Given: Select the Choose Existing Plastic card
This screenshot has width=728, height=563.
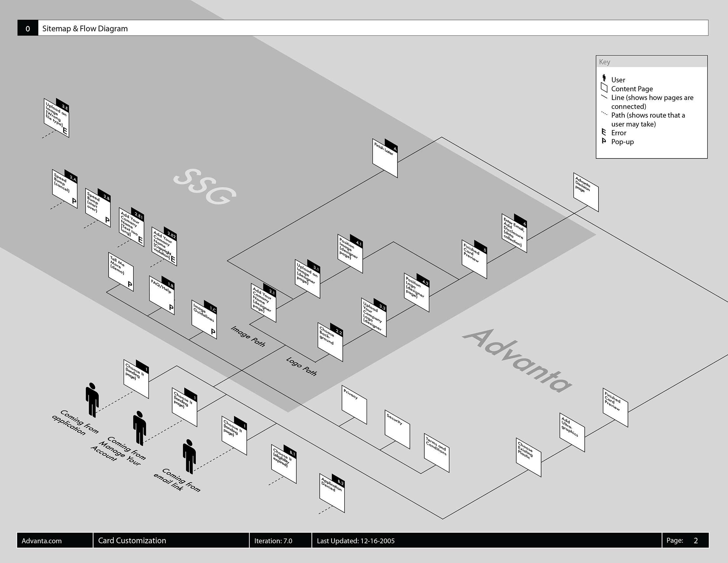Looking at the screenshot, I should [528, 457].
